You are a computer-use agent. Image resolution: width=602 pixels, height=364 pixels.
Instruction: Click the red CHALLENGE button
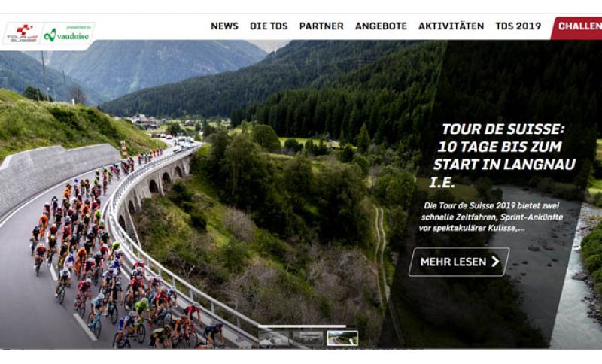pyautogui.click(x=576, y=28)
